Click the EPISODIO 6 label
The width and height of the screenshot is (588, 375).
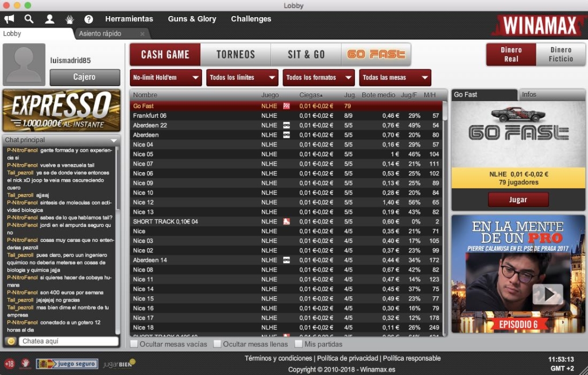[518, 324]
